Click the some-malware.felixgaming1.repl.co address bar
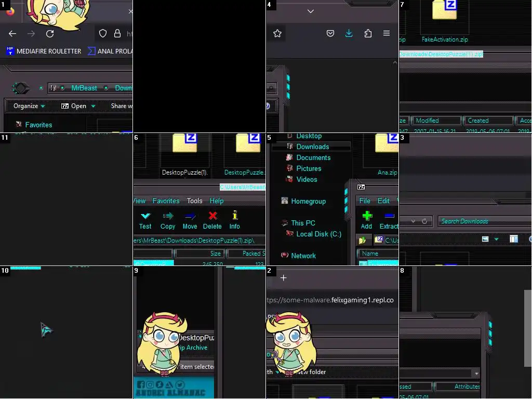The image size is (532, 399). pyautogui.click(x=331, y=300)
